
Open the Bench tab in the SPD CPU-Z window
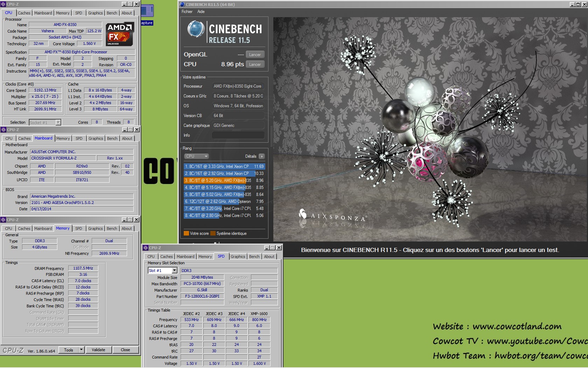[x=254, y=257]
